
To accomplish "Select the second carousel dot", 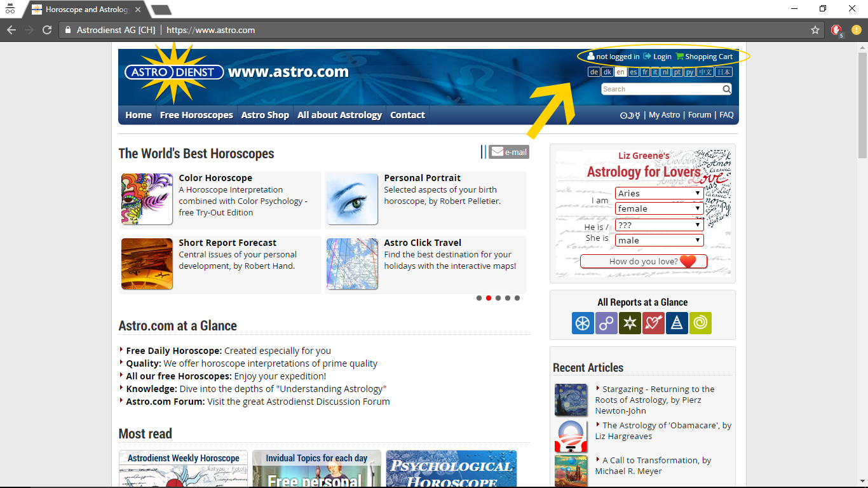I will tap(489, 298).
